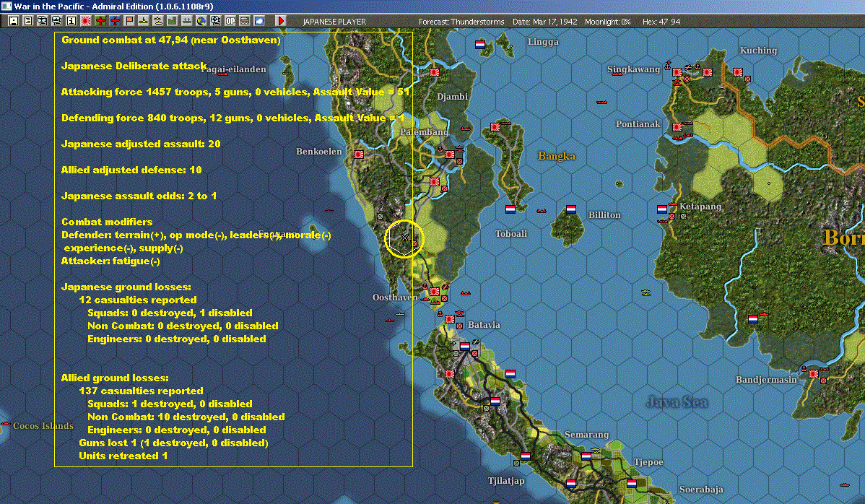
Task: Click the Java Sea label
Action: [x=677, y=402]
